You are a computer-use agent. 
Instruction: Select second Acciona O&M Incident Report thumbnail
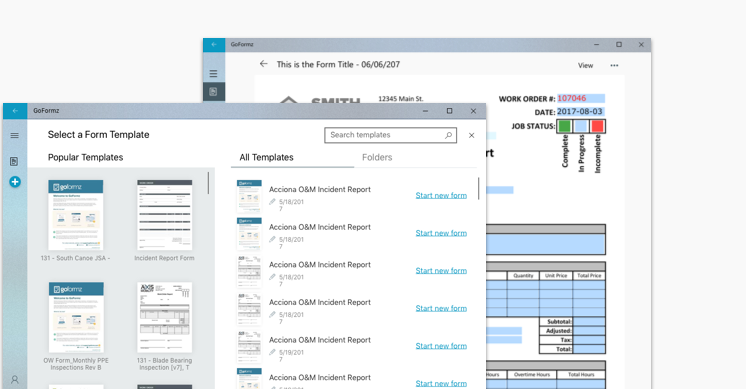pos(249,233)
